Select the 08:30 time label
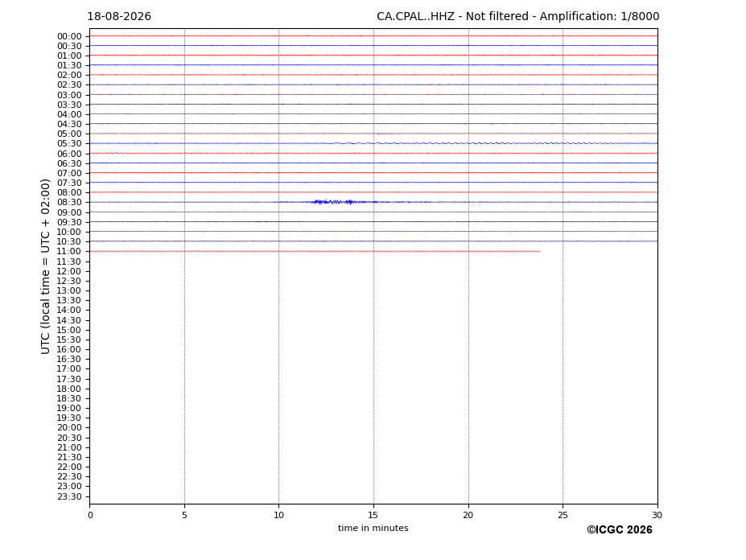 click(x=69, y=202)
